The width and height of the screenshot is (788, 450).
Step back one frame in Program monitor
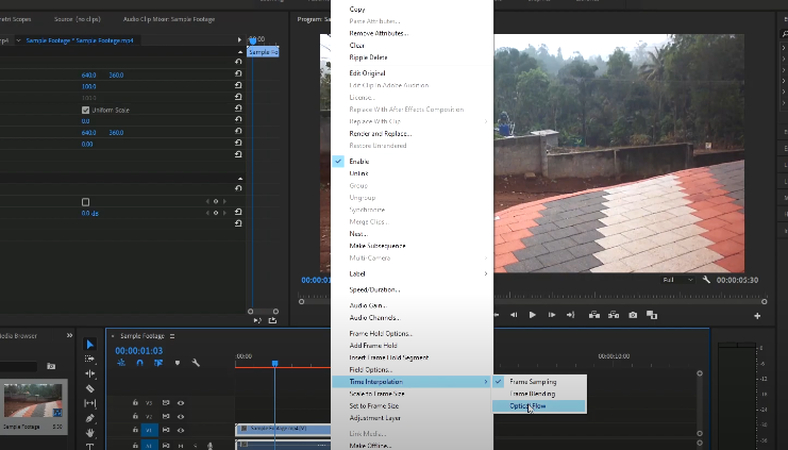(514, 315)
